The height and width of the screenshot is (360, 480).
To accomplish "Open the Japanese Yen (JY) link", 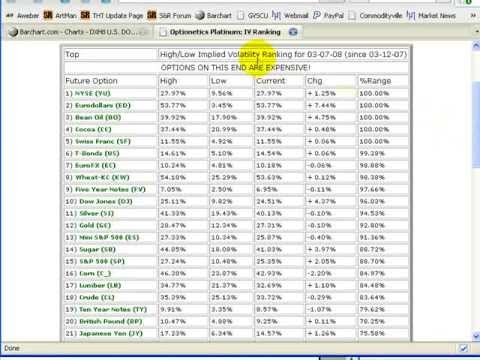I will coord(111,334).
